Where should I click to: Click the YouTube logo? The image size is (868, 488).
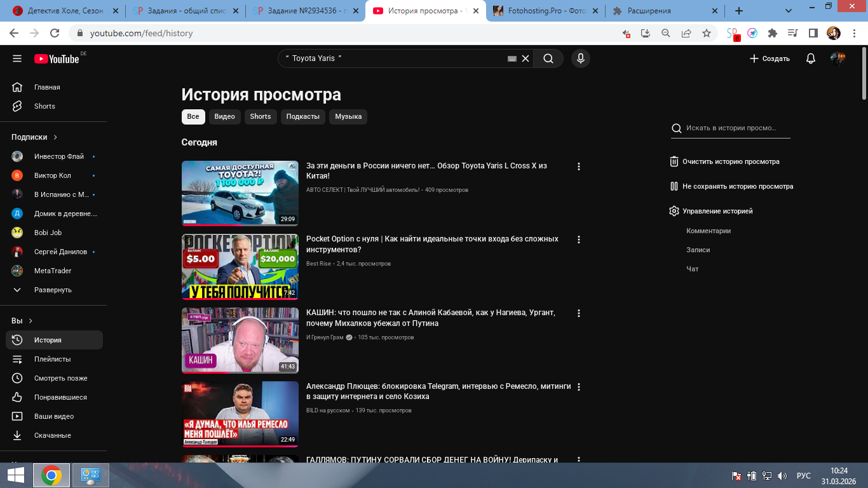pyautogui.click(x=57, y=58)
